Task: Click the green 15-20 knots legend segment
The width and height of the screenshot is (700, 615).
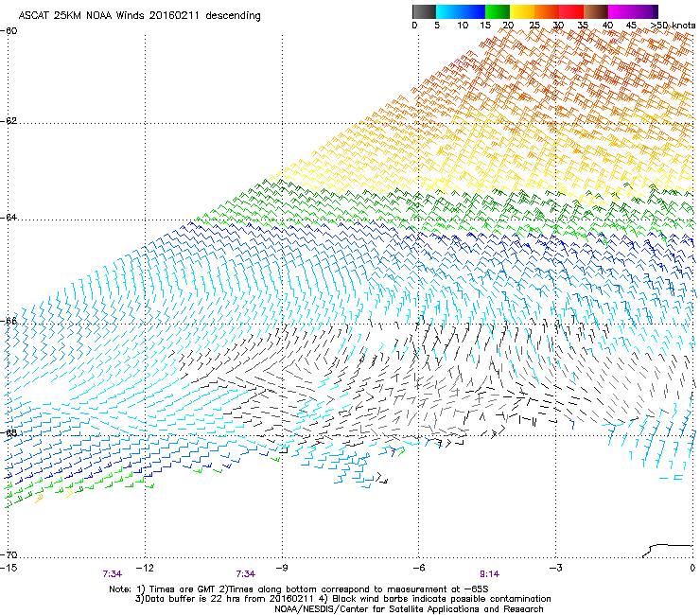Action: (x=498, y=11)
